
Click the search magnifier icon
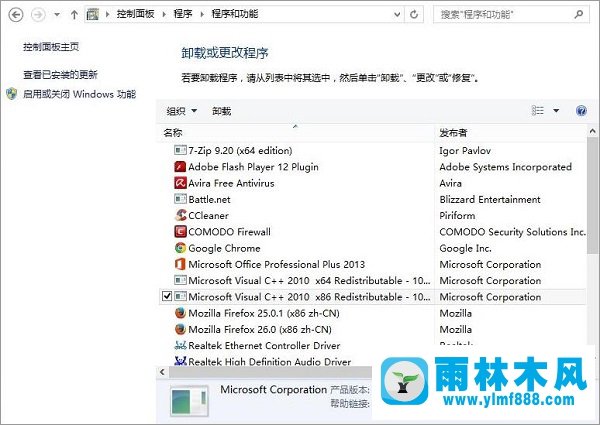pyautogui.click(x=579, y=15)
